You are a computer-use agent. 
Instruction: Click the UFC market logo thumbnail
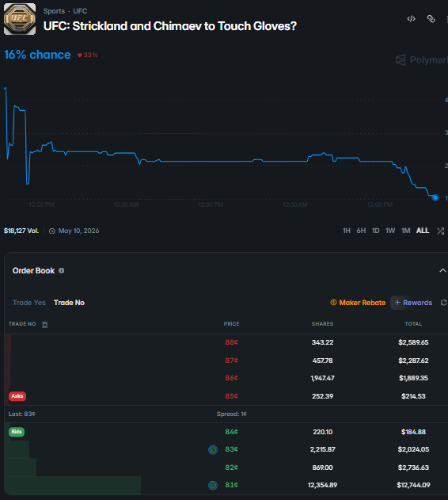(x=20, y=19)
